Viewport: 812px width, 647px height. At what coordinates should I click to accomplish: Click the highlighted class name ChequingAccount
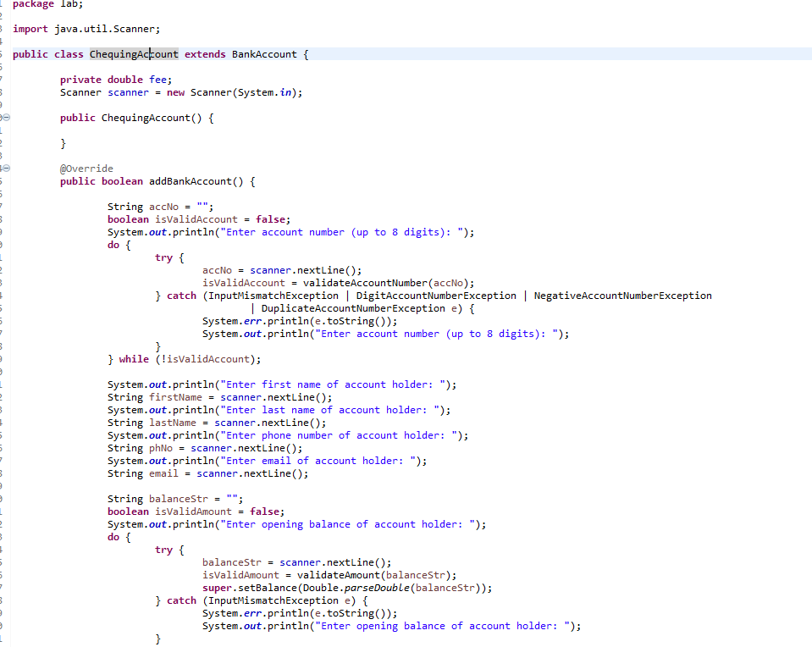click(x=133, y=53)
